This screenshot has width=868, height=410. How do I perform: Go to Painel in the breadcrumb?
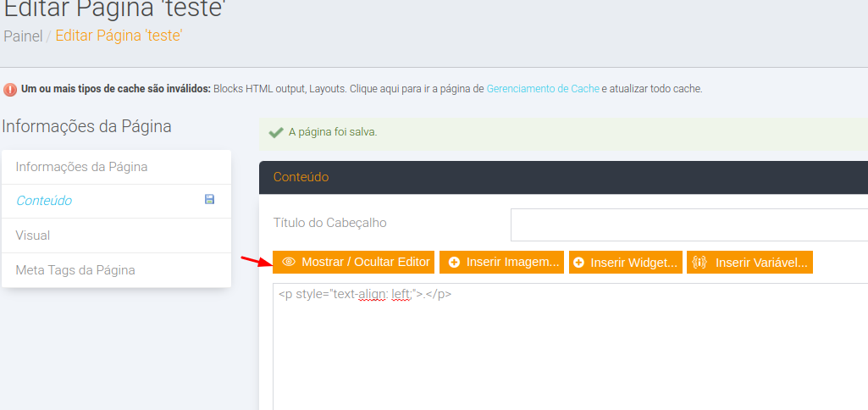click(23, 36)
